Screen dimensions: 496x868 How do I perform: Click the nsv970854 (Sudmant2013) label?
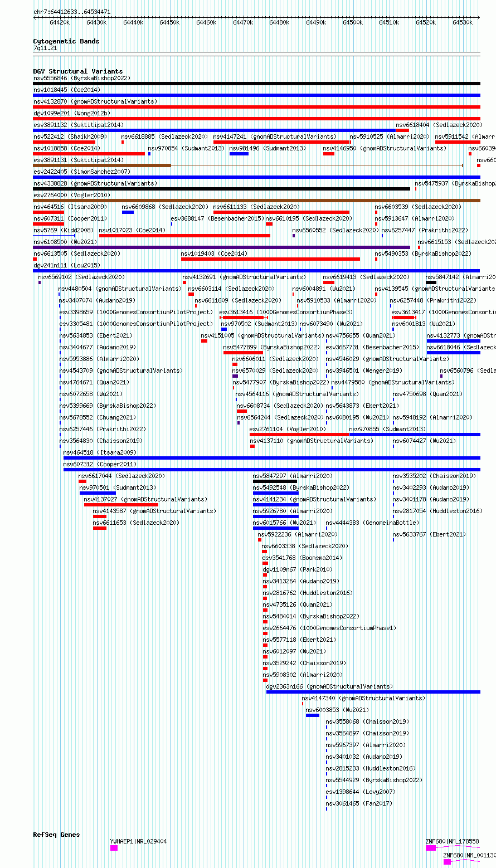coord(186,148)
